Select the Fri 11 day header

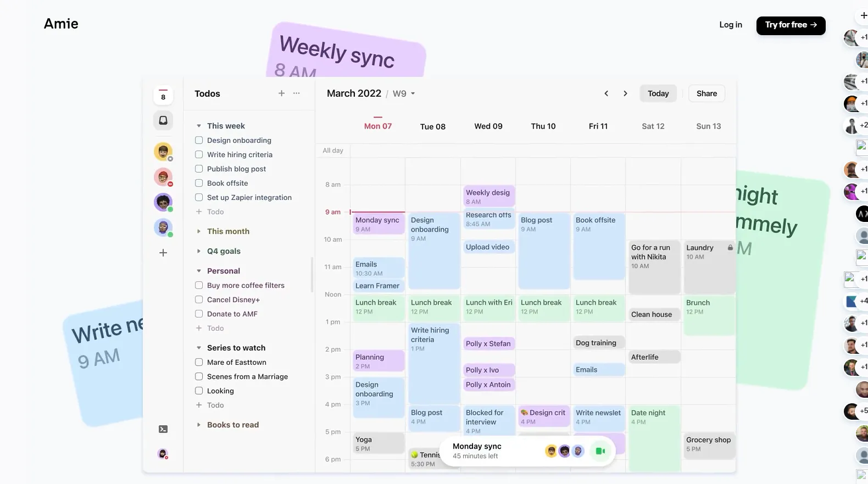click(598, 126)
